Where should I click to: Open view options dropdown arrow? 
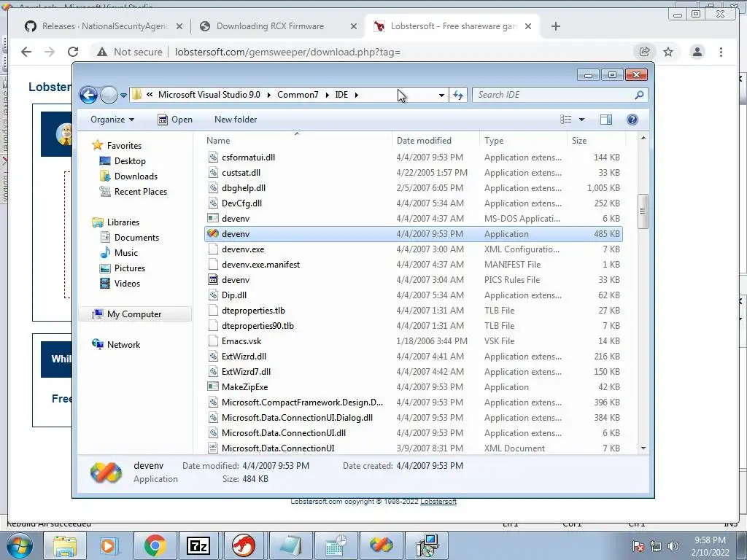click(x=581, y=120)
